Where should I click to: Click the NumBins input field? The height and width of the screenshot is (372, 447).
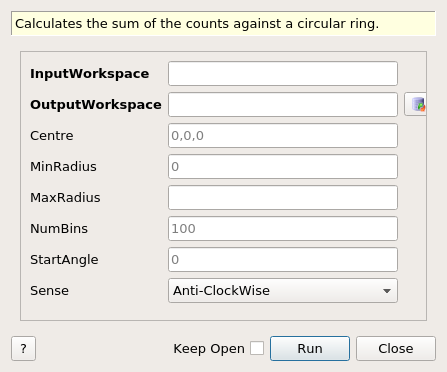tap(283, 228)
